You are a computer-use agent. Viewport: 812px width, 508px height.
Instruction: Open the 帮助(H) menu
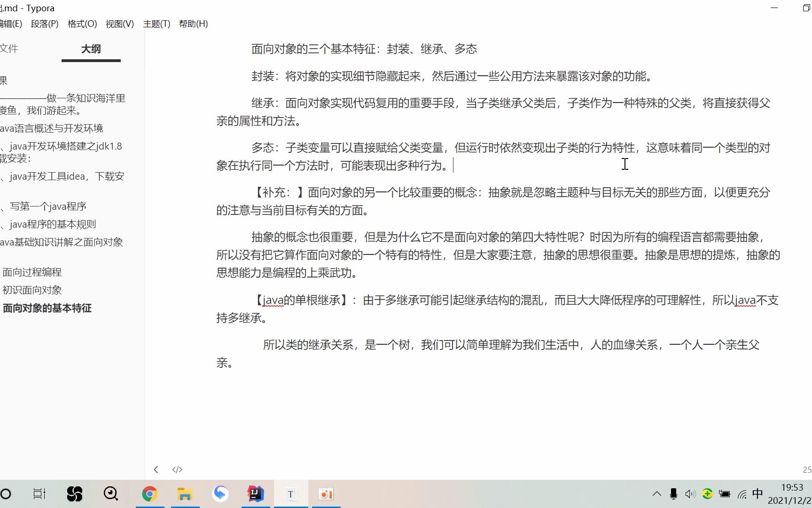pyautogui.click(x=193, y=24)
